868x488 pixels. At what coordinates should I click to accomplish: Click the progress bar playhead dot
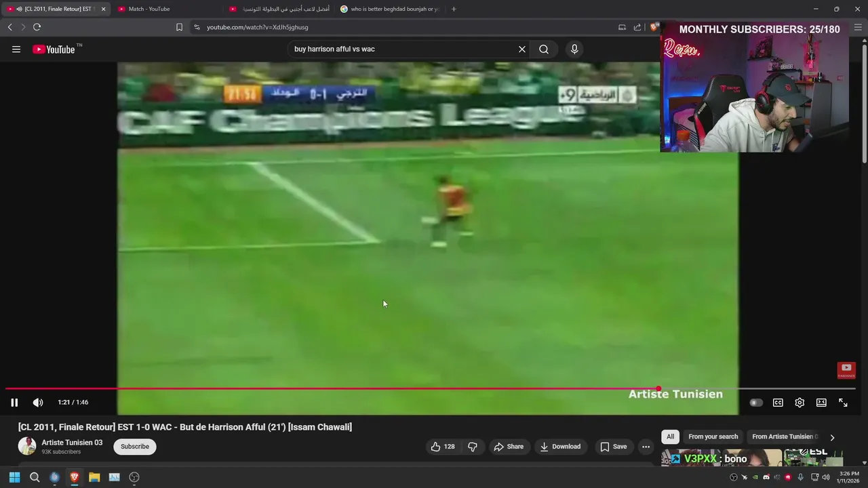point(658,389)
